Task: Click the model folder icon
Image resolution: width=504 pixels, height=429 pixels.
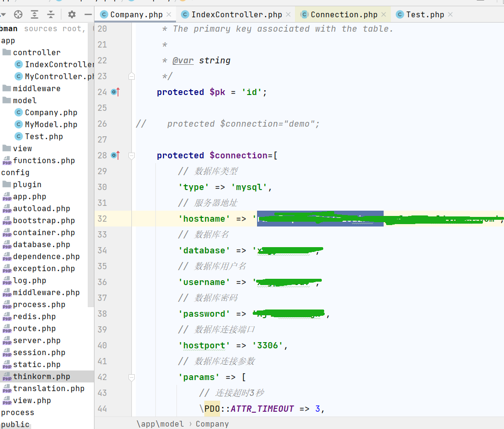Action: tap(7, 100)
